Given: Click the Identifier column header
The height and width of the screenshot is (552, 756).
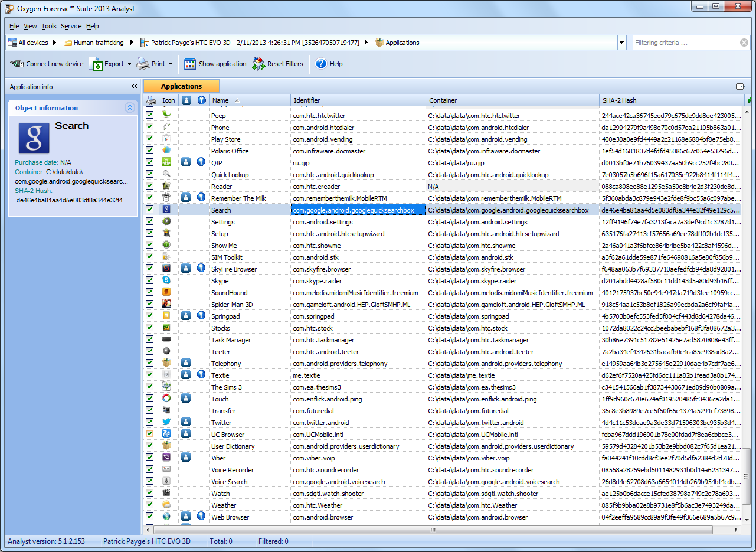Looking at the screenshot, I should (358, 100).
